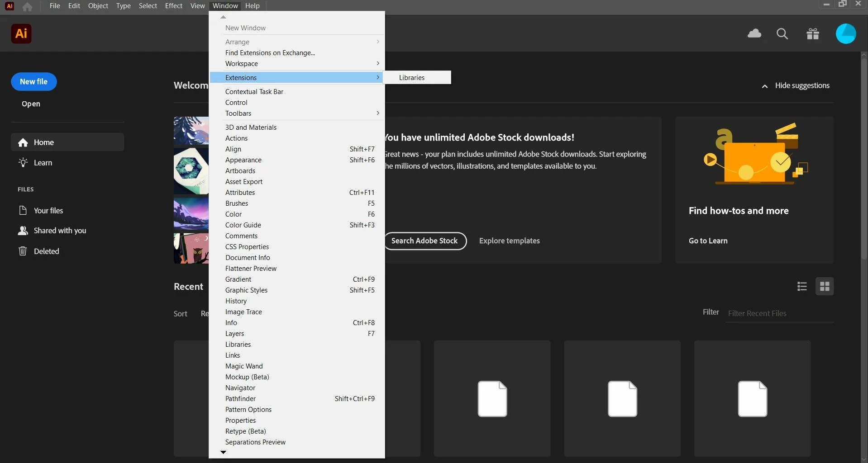
Task: Toggle Contextual Task Bar
Action: (x=297, y=92)
